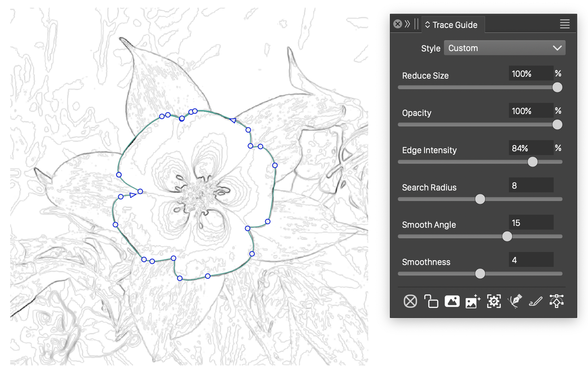Click the Edge Intensity slider handle
Viewport: 588px width, 372px height.
pos(532,162)
